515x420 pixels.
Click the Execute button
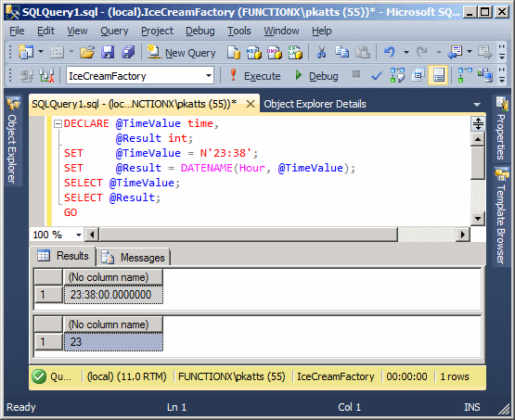(x=255, y=76)
